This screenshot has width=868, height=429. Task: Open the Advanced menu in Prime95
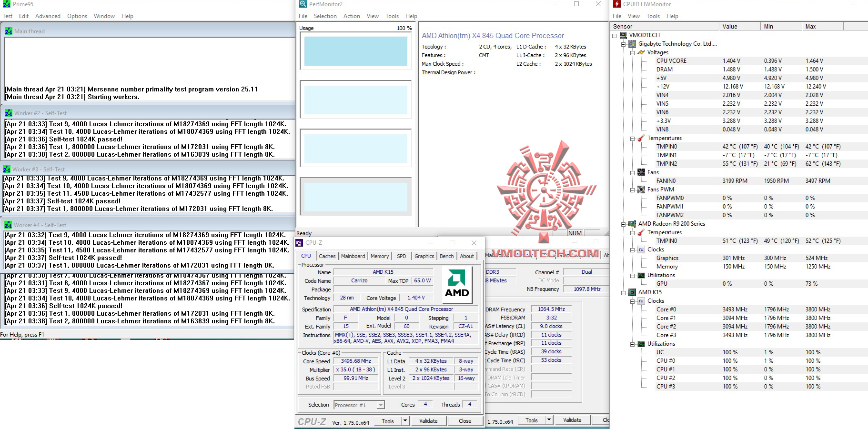tap(48, 16)
